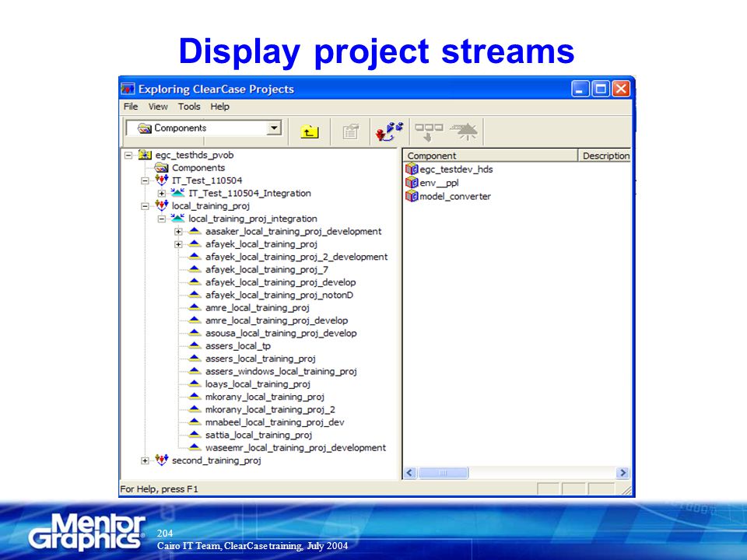Click the amre_local_training_proj stream icon
The width and height of the screenshot is (747, 560).
pyautogui.click(x=195, y=308)
